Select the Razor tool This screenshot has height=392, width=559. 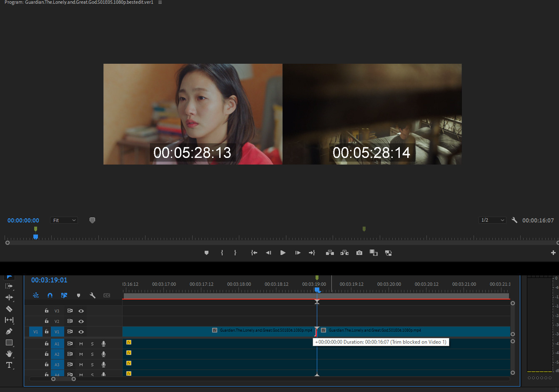click(x=9, y=309)
